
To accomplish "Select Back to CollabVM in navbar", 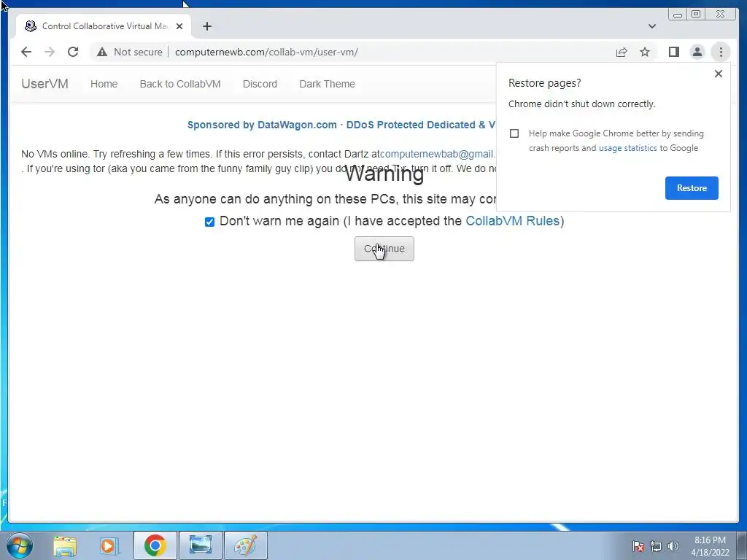I will point(180,84).
